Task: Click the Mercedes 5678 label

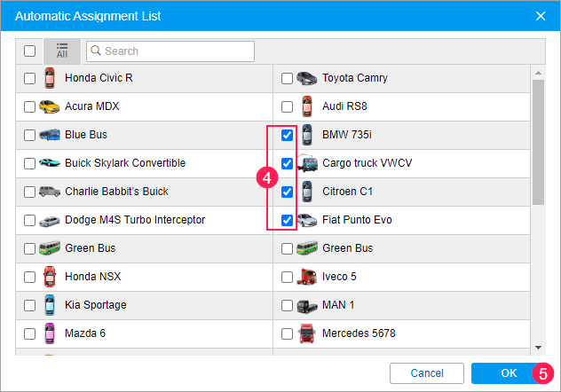Action: [359, 333]
